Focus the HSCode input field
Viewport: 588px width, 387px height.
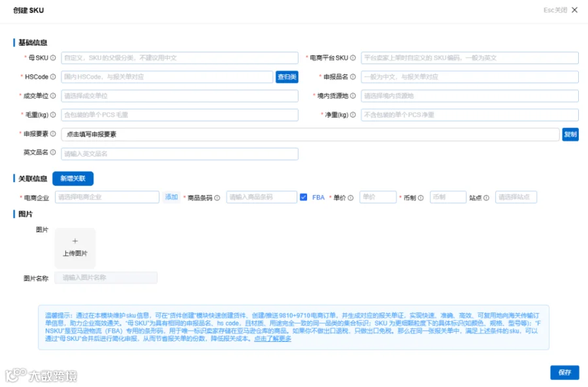[167, 77]
